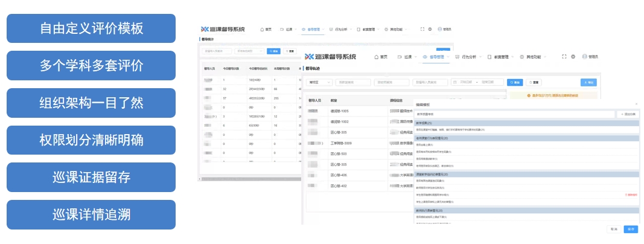
Task: Open 督导管理 menu in 督导轨迹 window
Action: pyautogui.click(x=436, y=57)
